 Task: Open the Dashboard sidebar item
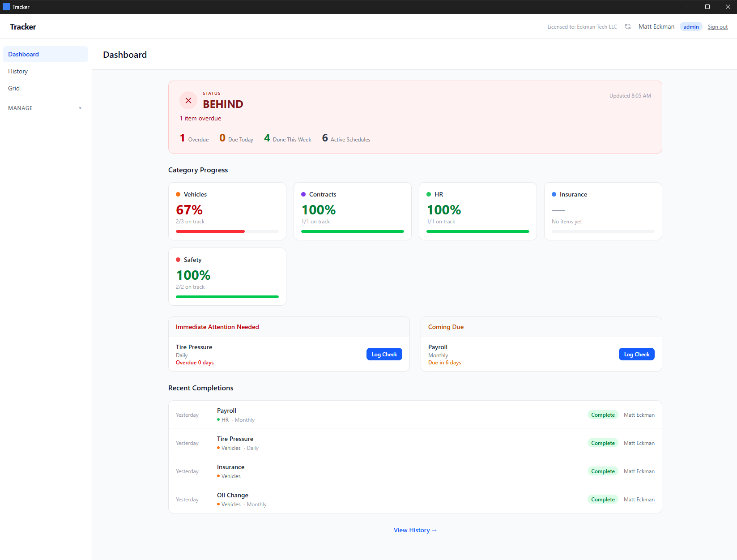click(x=45, y=54)
